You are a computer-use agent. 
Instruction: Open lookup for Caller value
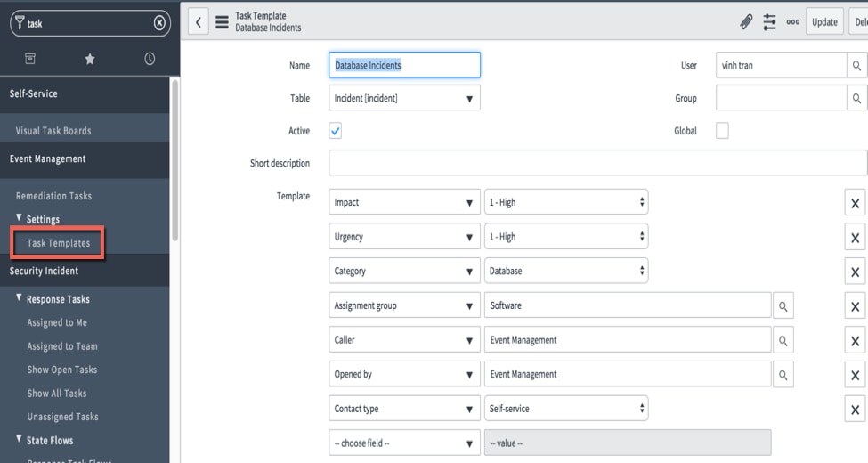pyautogui.click(x=783, y=341)
